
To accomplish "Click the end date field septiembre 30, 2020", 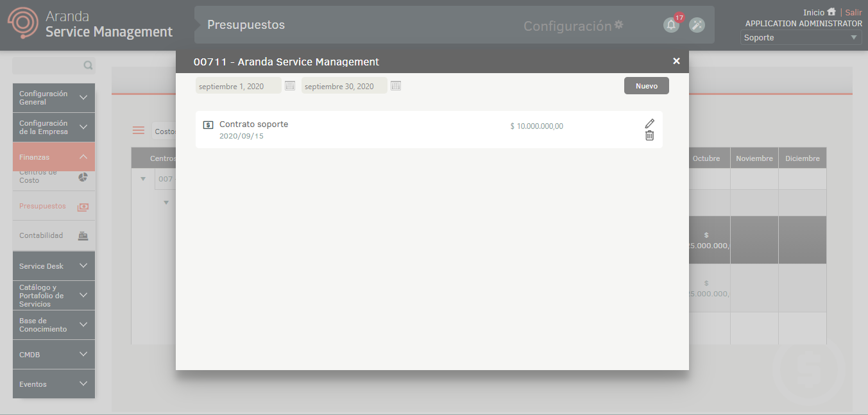I will point(345,86).
